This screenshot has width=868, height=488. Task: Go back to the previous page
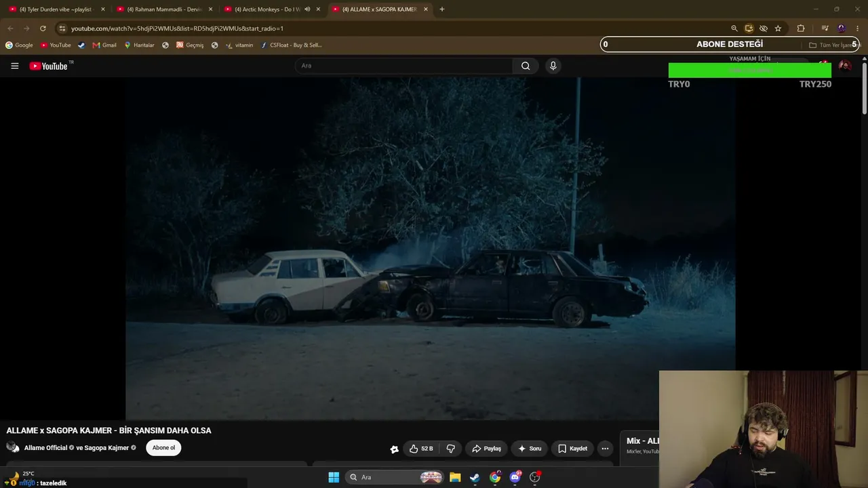10,28
